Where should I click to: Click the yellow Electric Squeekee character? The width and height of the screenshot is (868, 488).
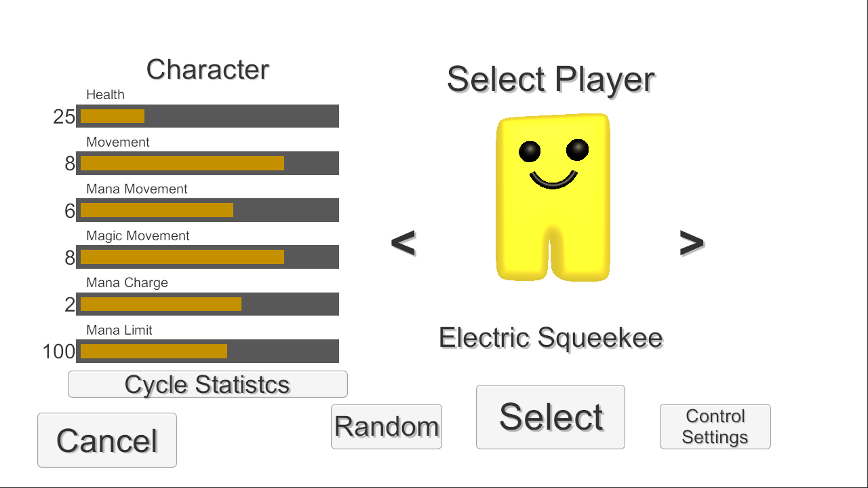tap(553, 197)
